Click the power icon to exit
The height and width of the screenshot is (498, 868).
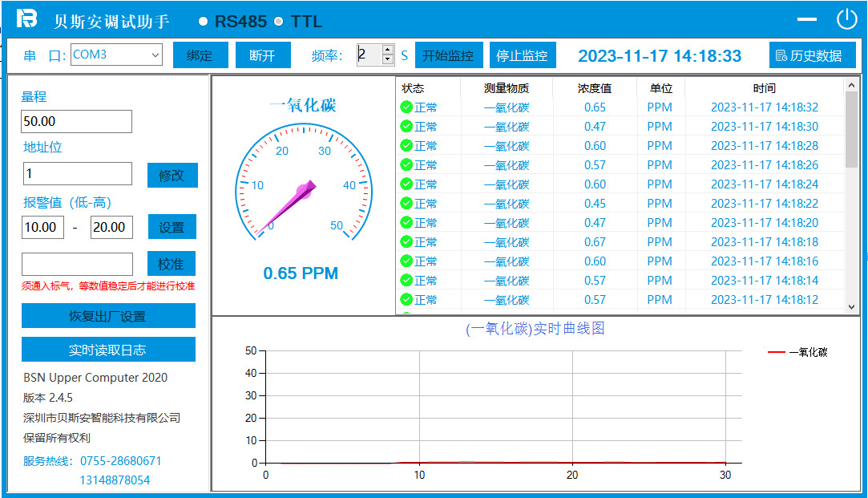pyautogui.click(x=846, y=19)
